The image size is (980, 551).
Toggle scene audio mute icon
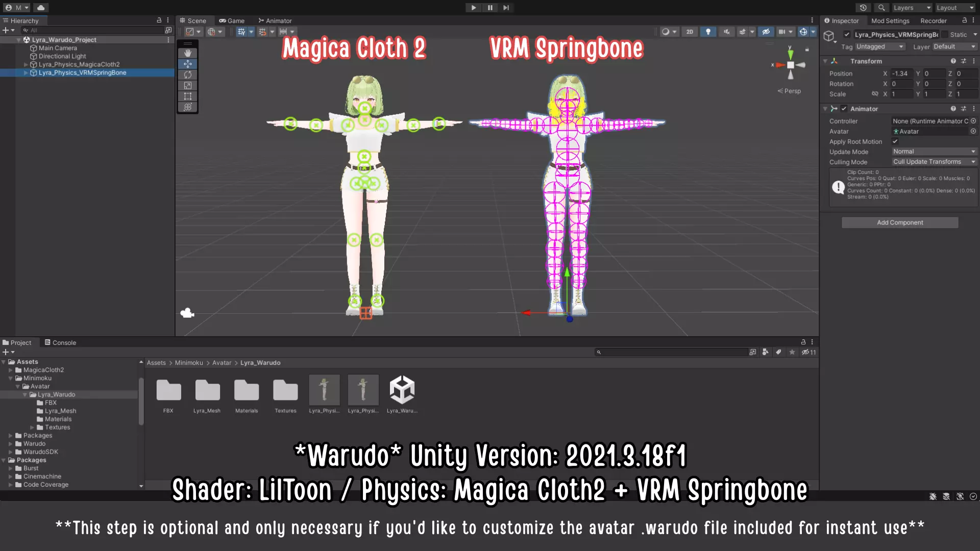726,32
